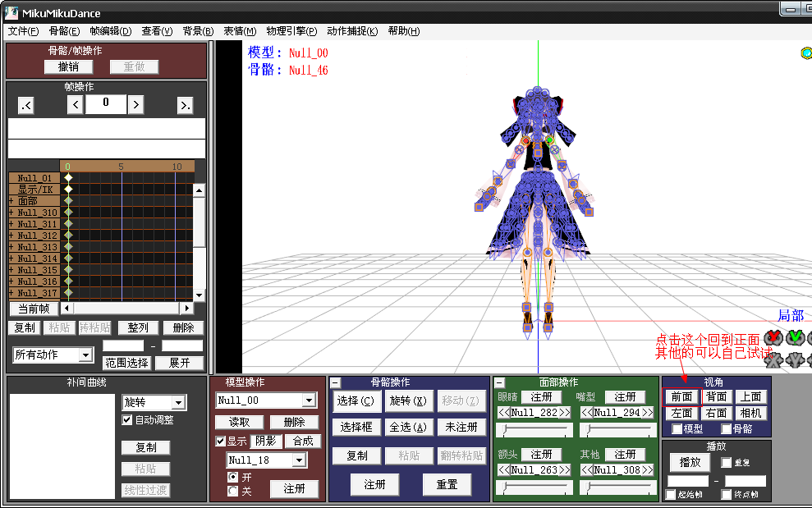Click the 全选(A) button
Screen dimensions: 812x508
[x=408, y=428]
